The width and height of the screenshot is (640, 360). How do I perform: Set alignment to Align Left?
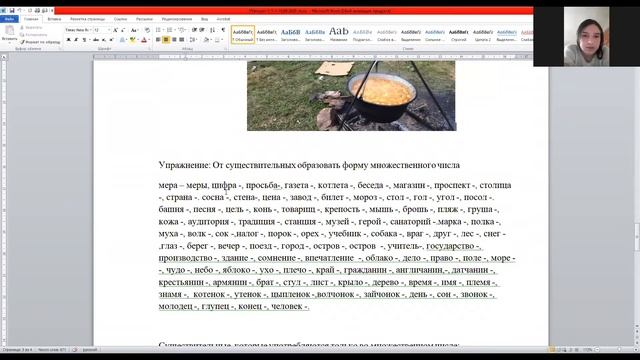[158, 40]
